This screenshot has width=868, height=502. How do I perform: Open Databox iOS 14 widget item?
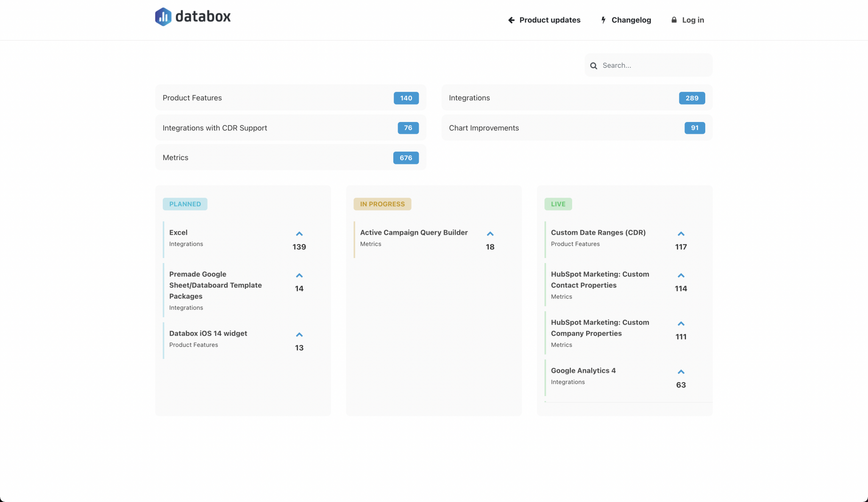coord(208,333)
